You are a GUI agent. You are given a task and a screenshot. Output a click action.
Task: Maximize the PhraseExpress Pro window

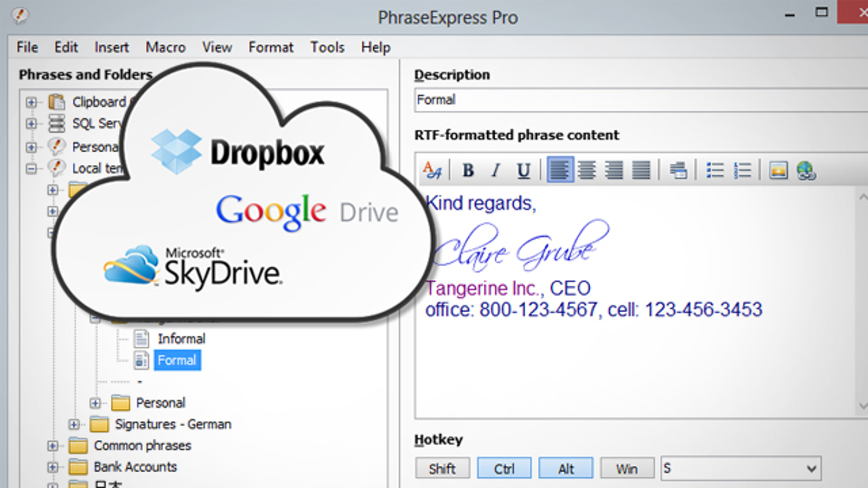coord(821,12)
